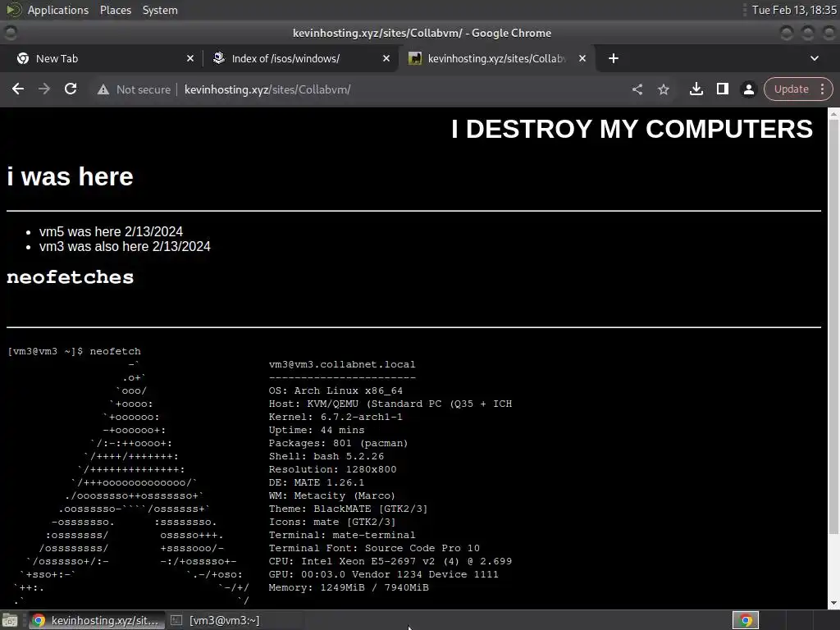The image size is (840, 630).
Task: Click 'Kernel: 6.7.2-arch1-1' line
Action: click(336, 417)
